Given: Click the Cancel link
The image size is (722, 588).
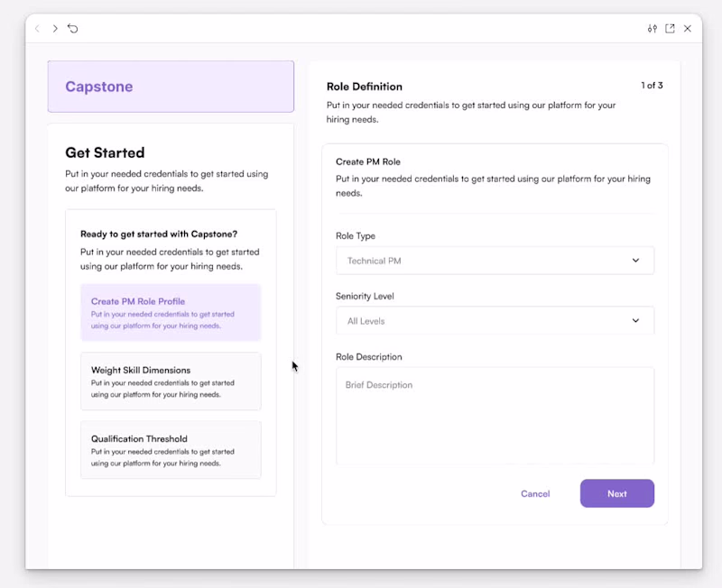Looking at the screenshot, I should click(x=535, y=493).
